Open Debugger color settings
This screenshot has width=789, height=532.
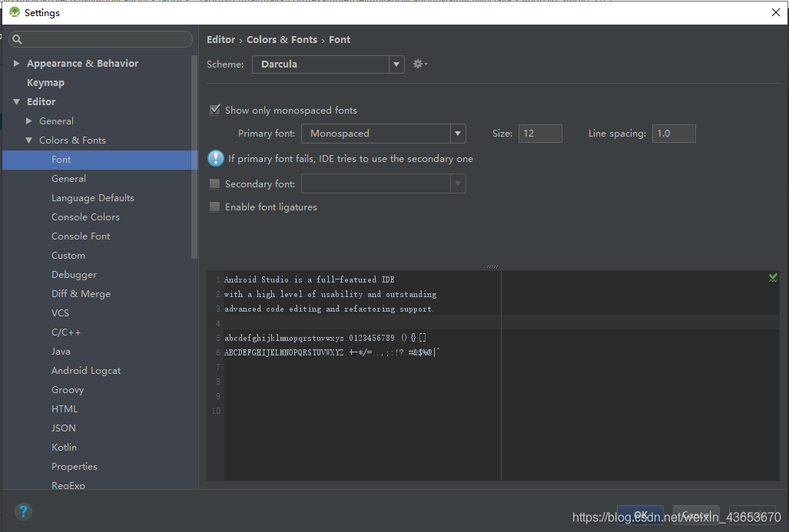pos(74,275)
